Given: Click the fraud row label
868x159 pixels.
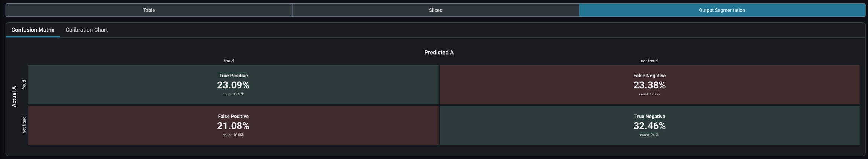Looking at the screenshot, I should [x=24, y=85].
